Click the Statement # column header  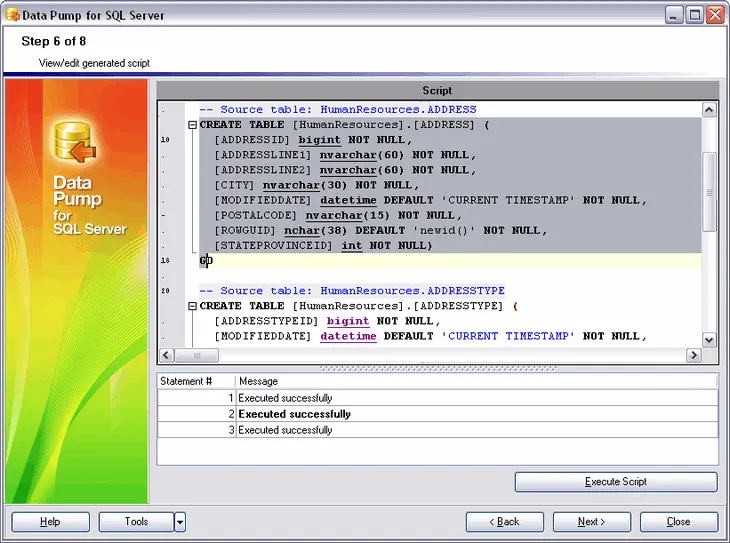(196, 381)
